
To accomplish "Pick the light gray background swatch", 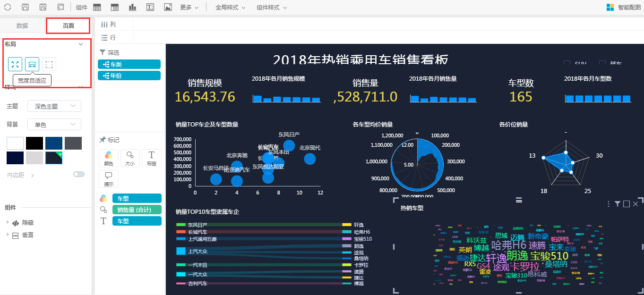I will [x=34, y=158].
